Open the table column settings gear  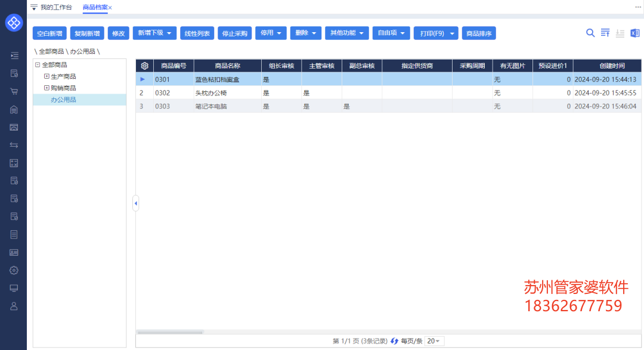point(144,66)
